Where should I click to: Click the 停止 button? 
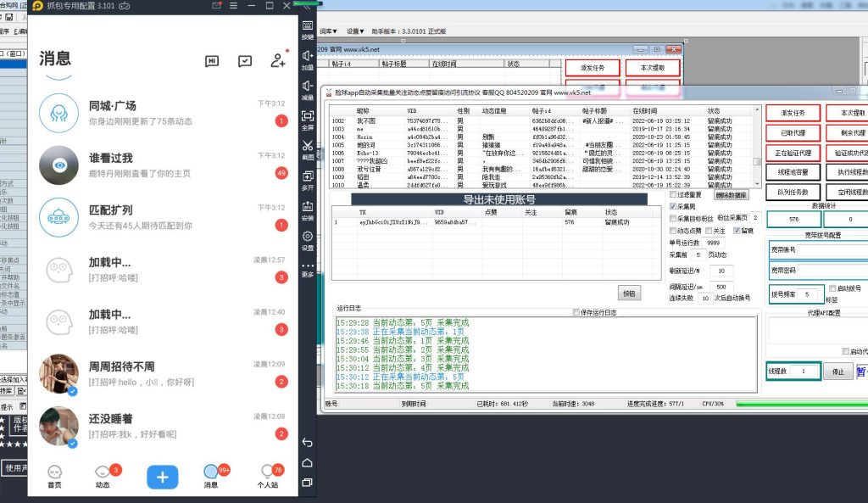click(x=837, y=372)
